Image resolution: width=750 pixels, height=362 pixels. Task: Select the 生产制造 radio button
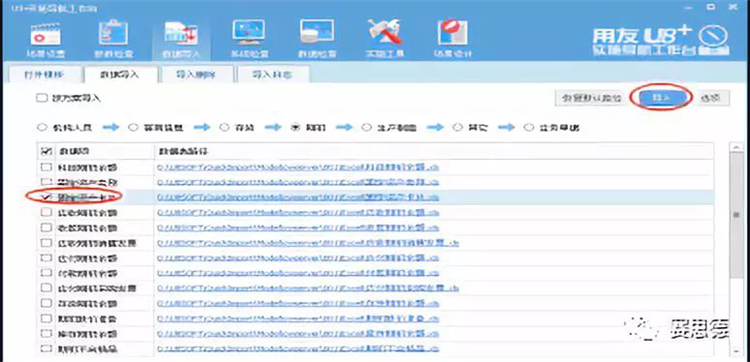click(367, 128)
